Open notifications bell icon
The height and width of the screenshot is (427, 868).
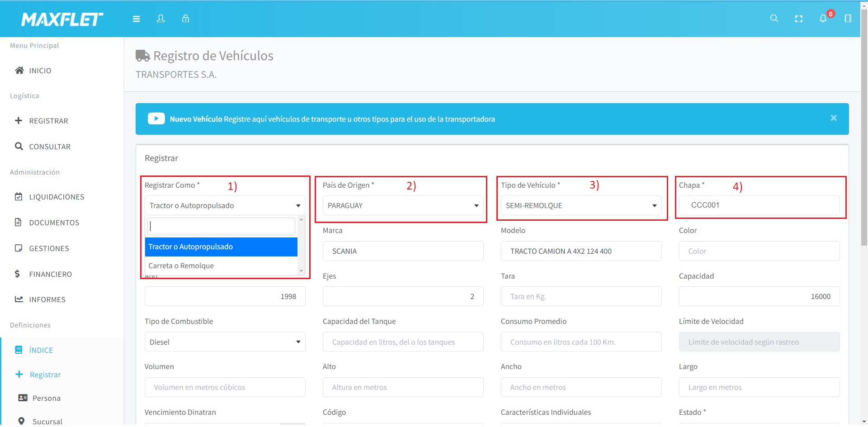pyautogui.click(x=823, y=19)
